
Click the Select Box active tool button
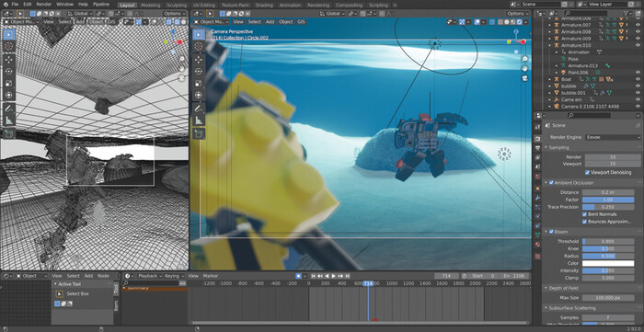60,294
